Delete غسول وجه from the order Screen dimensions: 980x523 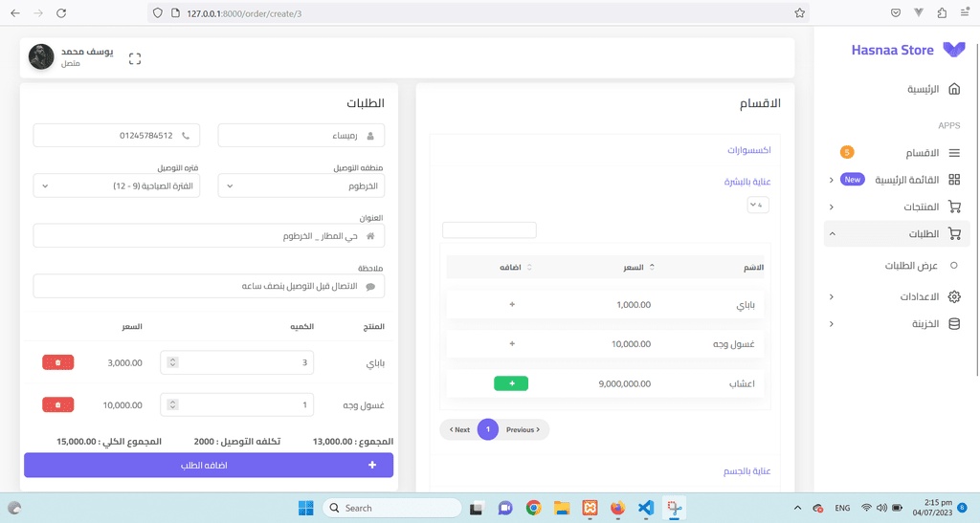[x=58, y=405]
